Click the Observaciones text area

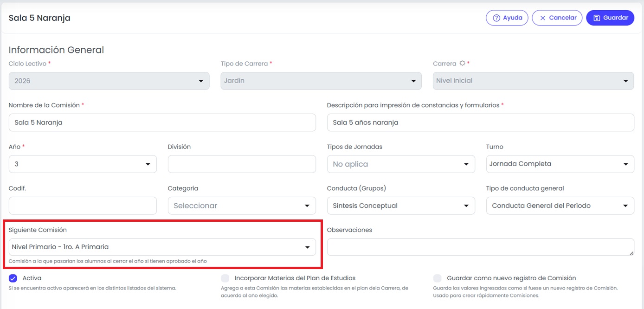point(481,247)
